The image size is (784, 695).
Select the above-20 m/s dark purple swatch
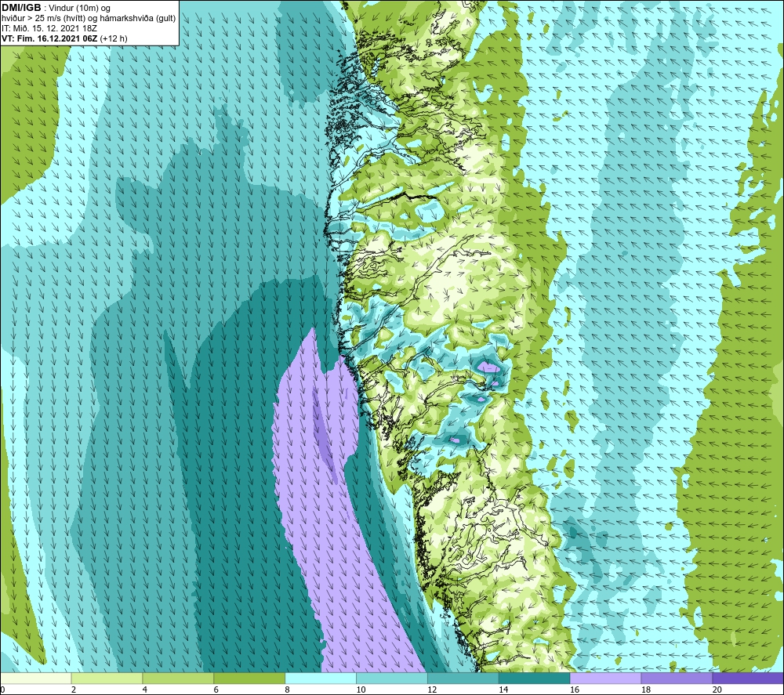748,678
